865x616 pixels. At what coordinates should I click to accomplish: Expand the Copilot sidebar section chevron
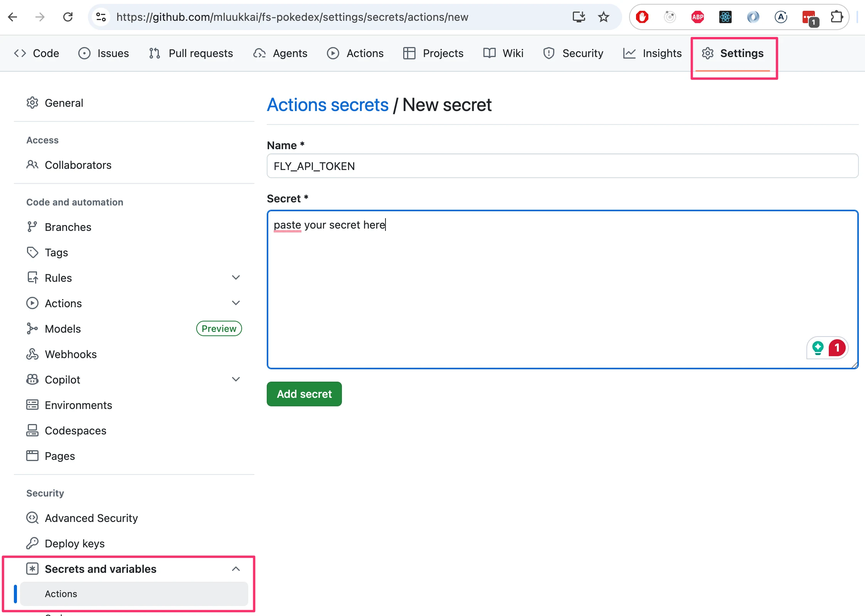click(236, 379)
